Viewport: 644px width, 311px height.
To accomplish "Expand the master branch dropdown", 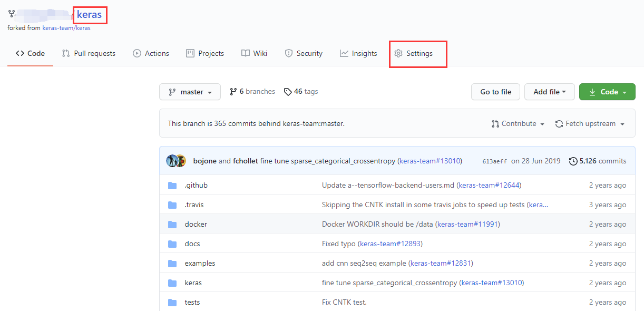I will click(x=190, y=92).
